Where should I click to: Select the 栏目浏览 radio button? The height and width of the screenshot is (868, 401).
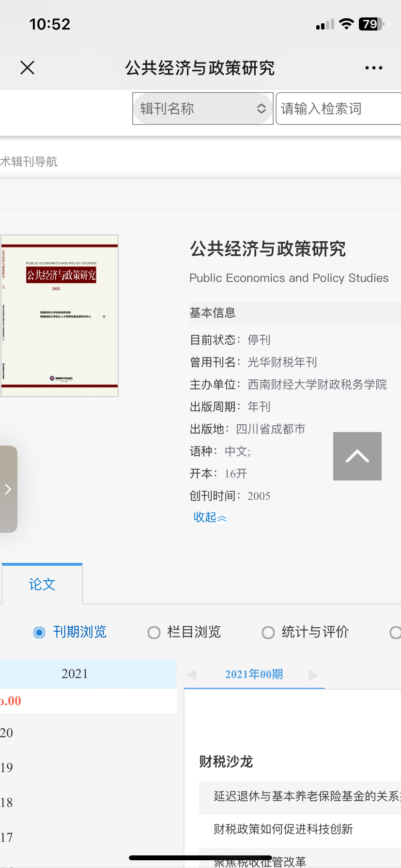(154, 633)
